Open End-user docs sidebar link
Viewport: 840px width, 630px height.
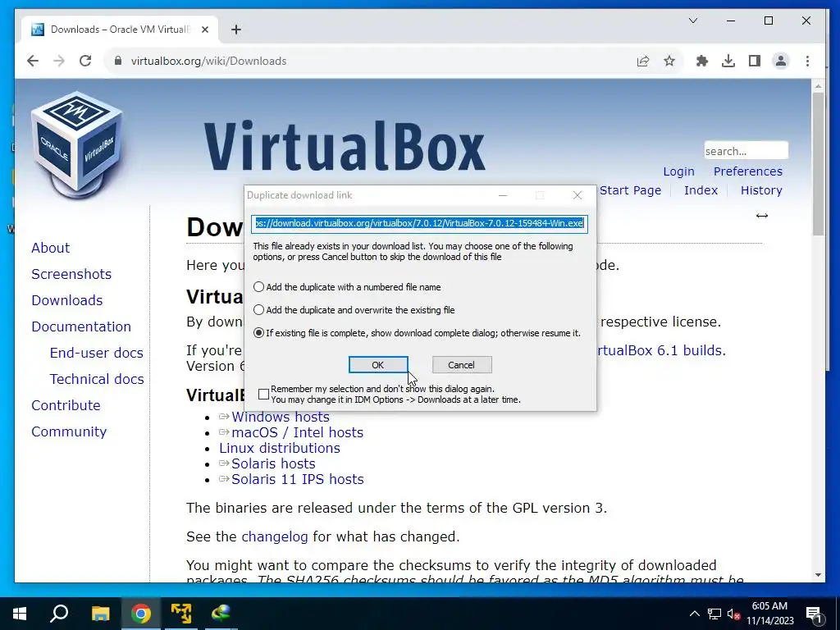[97, 353]
